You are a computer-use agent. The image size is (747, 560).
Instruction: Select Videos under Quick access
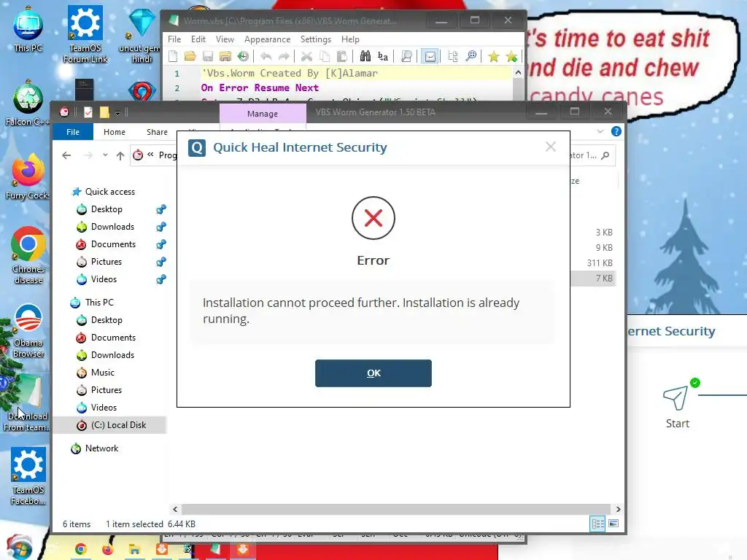104,279
